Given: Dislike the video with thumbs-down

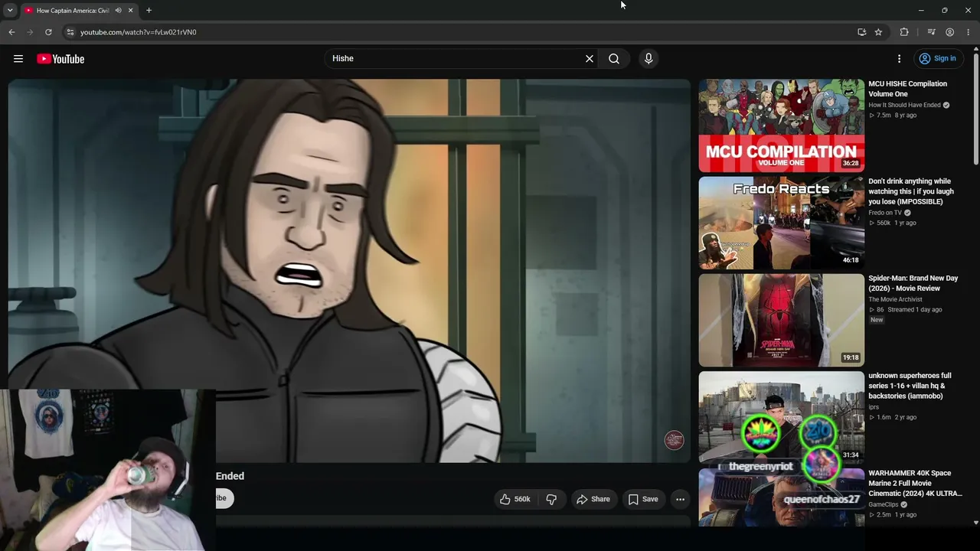Looking at the screenshot, I should pyautogui.click(x=551, y=499).
